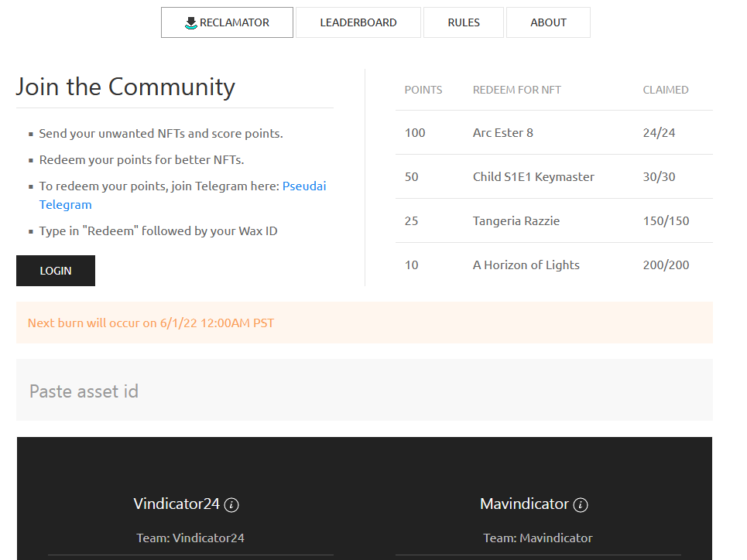The width and height of the screenshot is (747, 560).
Task: Click the 10 points value
Action: (x=412, y=265)
